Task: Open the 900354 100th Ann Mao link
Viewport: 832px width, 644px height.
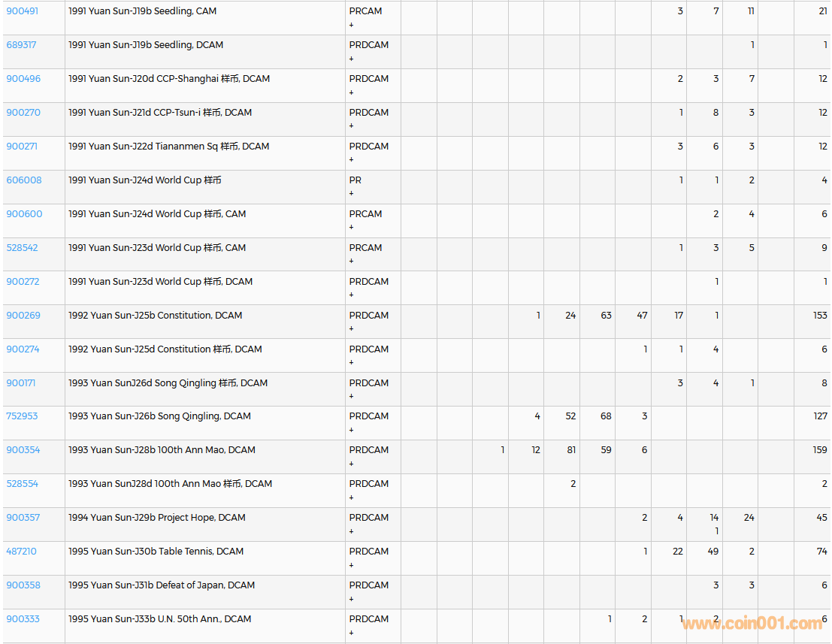Action: (x=23, y=450)
